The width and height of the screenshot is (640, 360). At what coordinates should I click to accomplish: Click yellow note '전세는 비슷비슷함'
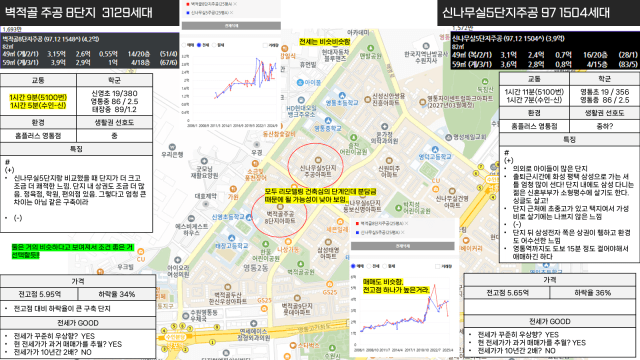click(x=324, y=42)
